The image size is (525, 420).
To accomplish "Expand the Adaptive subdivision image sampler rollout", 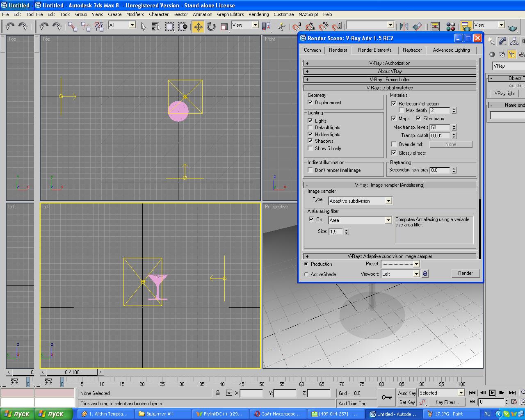I will coord(390,256).
